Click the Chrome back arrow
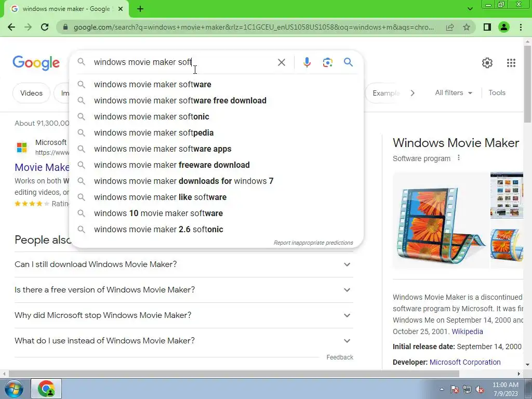 (x=11, y=27)
